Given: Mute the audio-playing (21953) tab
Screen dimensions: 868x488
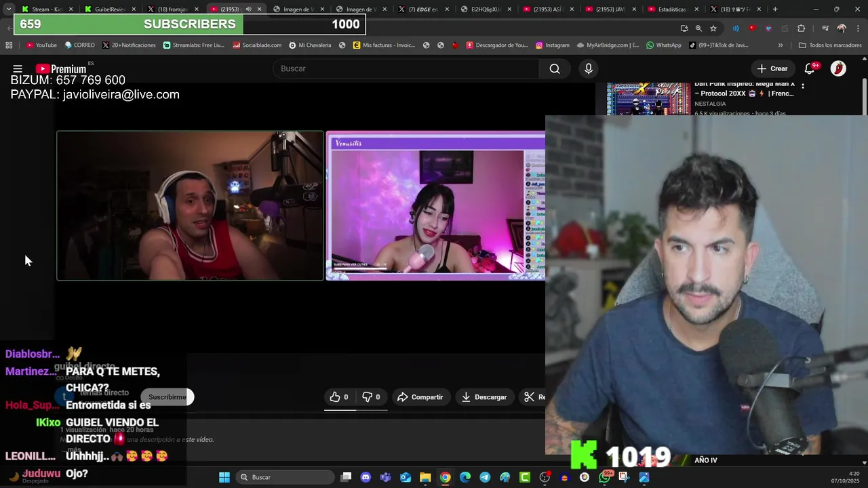Looking at the screenshot, I should point(248,9).
